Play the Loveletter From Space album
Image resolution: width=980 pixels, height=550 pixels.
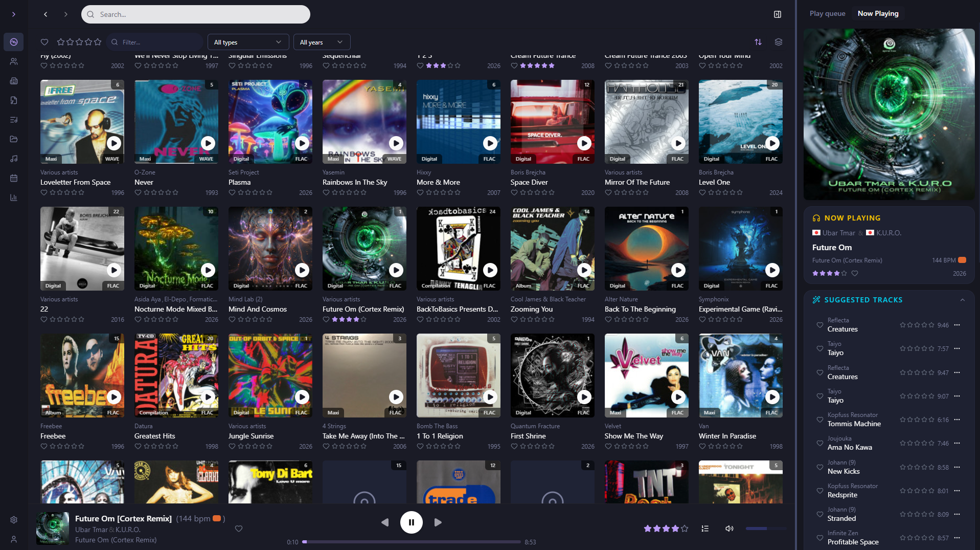114,143
